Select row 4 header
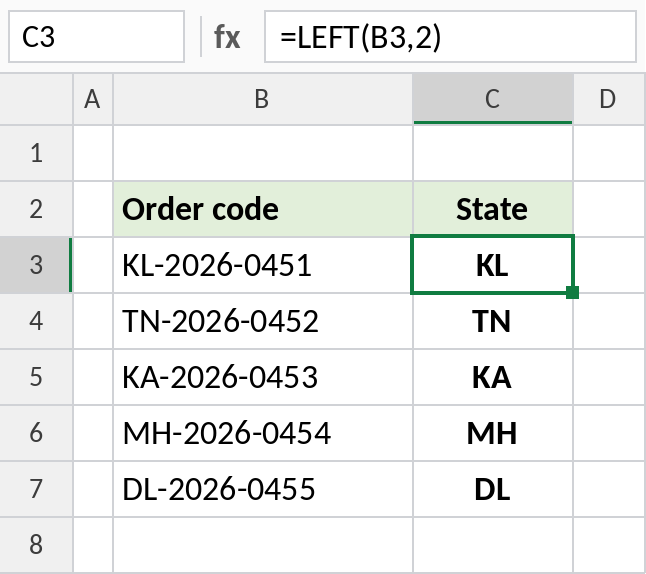This screenshot has width=646, height=574. coord(36,321)
